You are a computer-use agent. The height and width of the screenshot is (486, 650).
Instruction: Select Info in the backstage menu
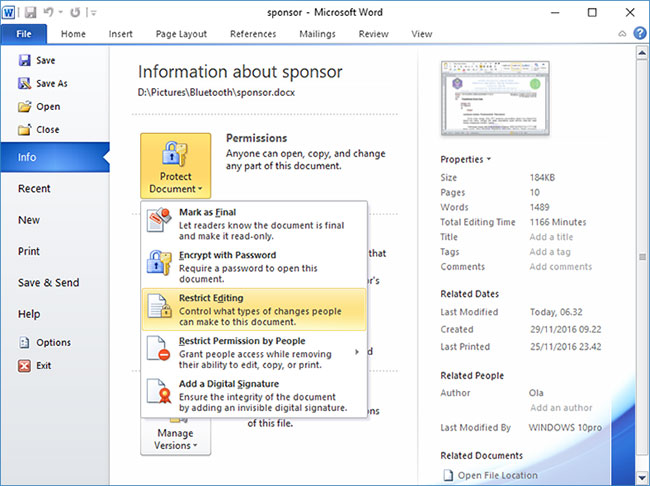click(x=55, y=157)
